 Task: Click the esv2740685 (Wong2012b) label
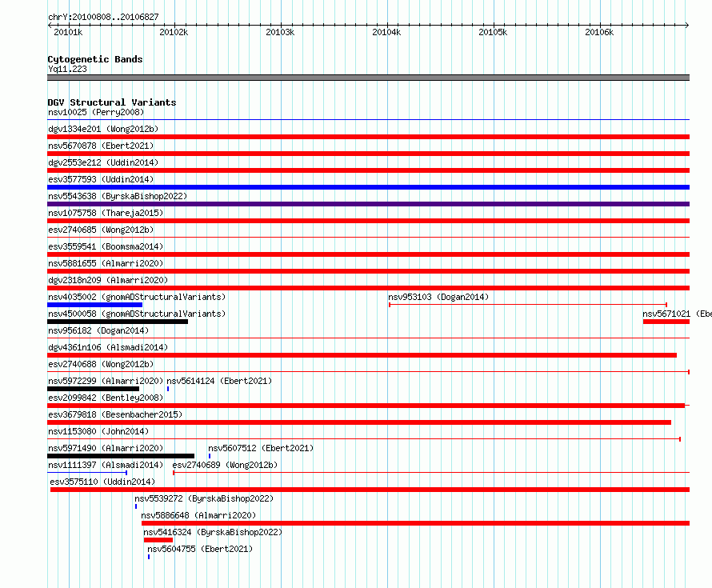pyautogui.click(x=101, y=230)
